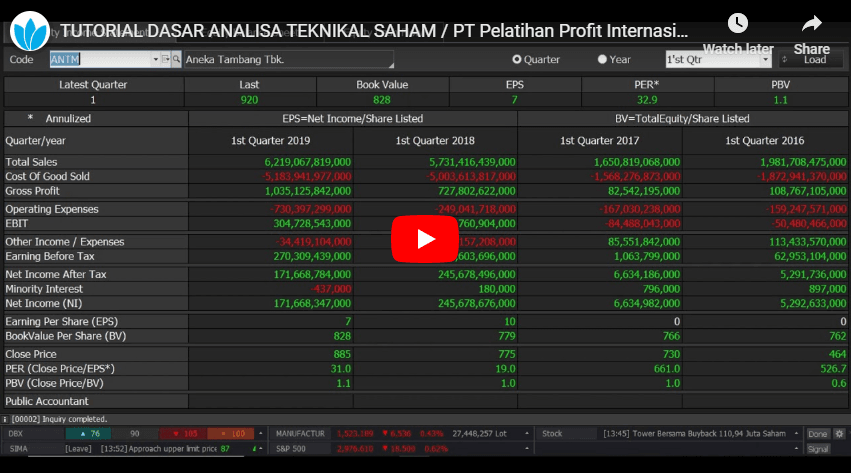Click the Done button
This screenshot has width=851, height=473.
tap(818, 434)
